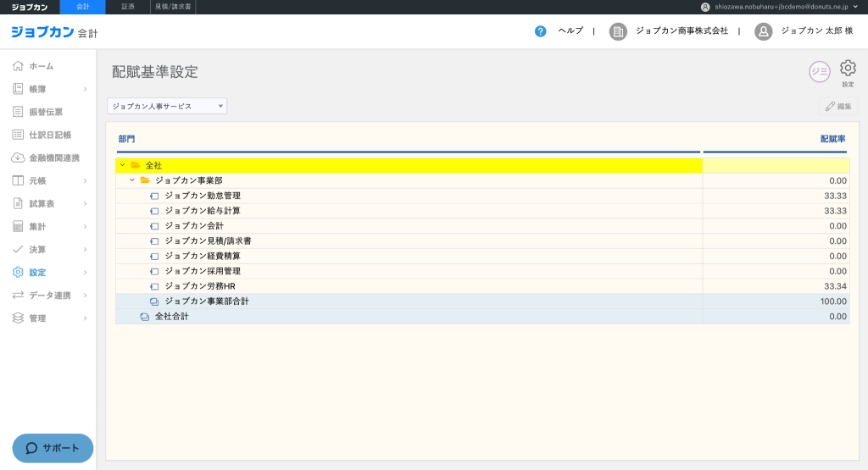This screenshot has height=470, width=868.
Task: Click the total icon beside ジョブカン事業部合計
Action: click(154, 301)
